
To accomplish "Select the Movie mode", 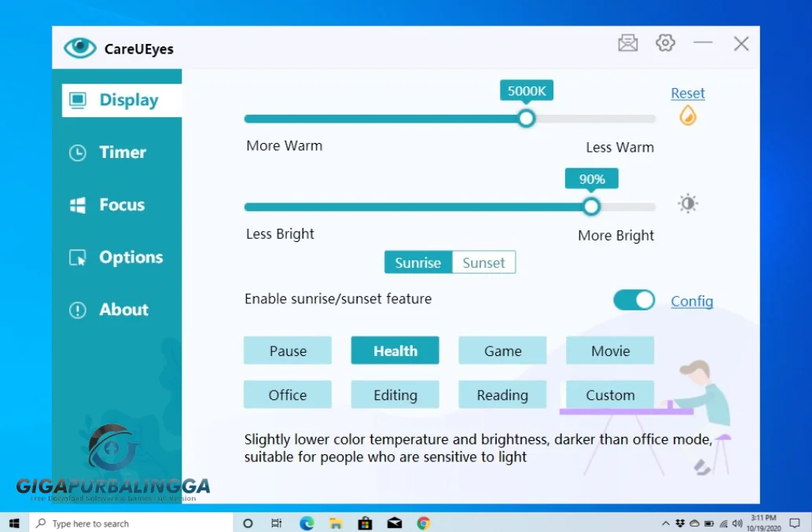I will (610, 351).
